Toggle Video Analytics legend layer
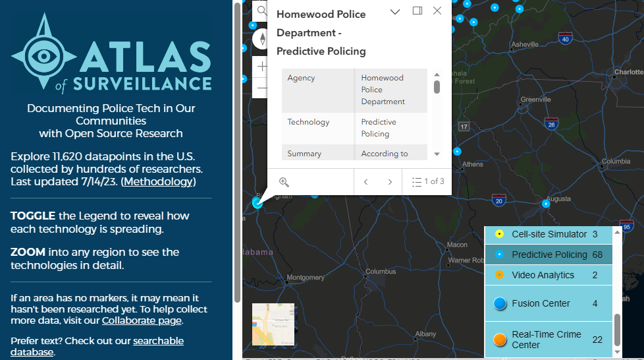Screen dimensions: 644x360 (x=549, y=275)
